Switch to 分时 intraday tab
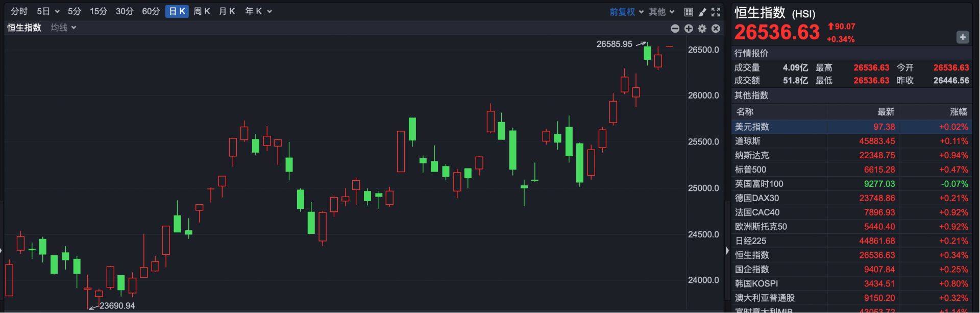The image size is (980, 313). point(19,11)
